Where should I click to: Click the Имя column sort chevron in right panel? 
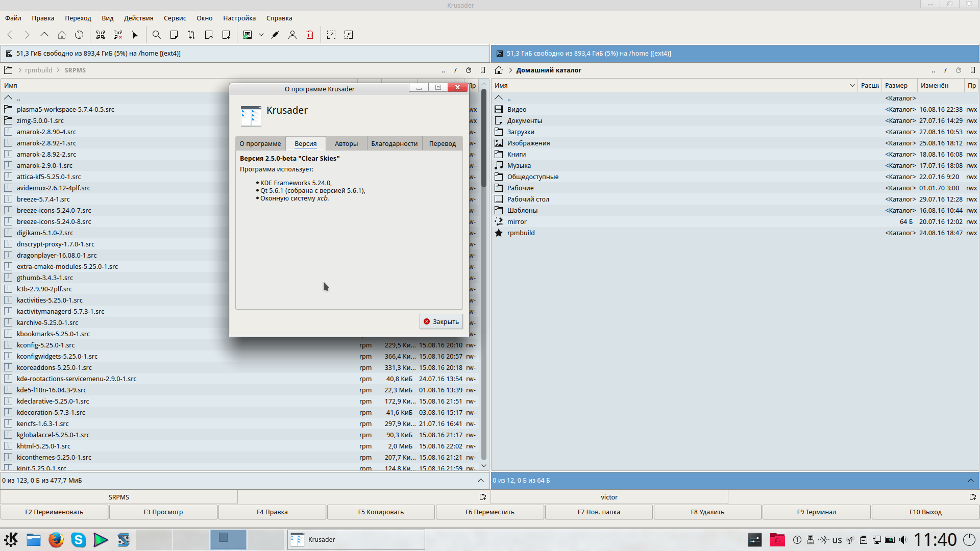852,85
